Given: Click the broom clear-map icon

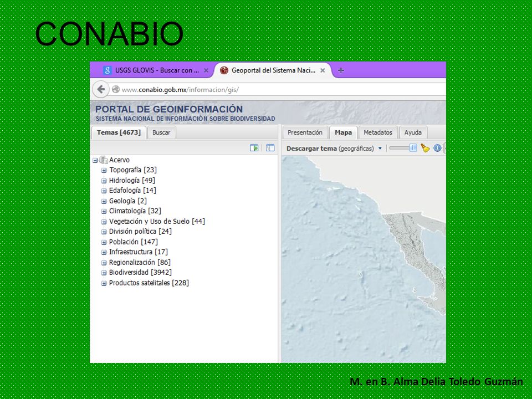Looking at the screenshot, I should (425, 148).
